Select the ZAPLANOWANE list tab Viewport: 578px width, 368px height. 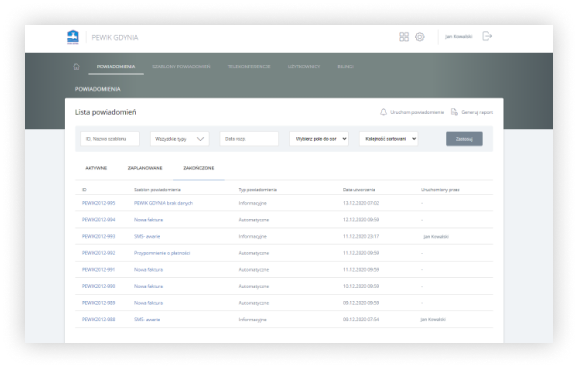[145, 168]
